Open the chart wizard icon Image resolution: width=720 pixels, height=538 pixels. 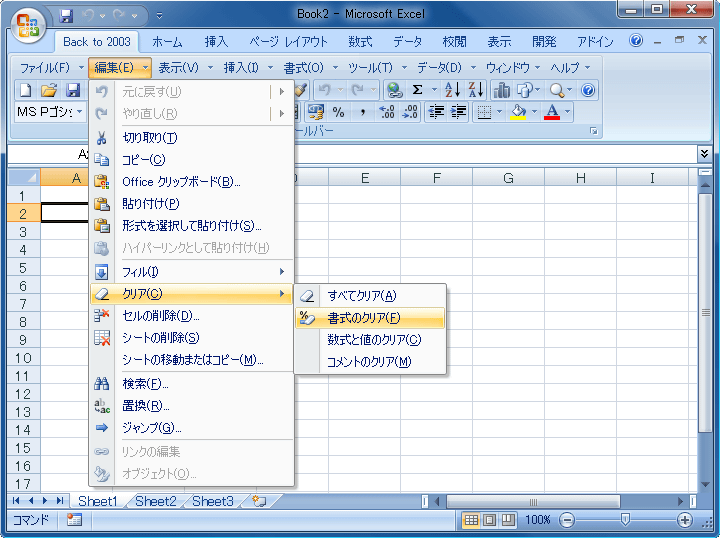501,90
